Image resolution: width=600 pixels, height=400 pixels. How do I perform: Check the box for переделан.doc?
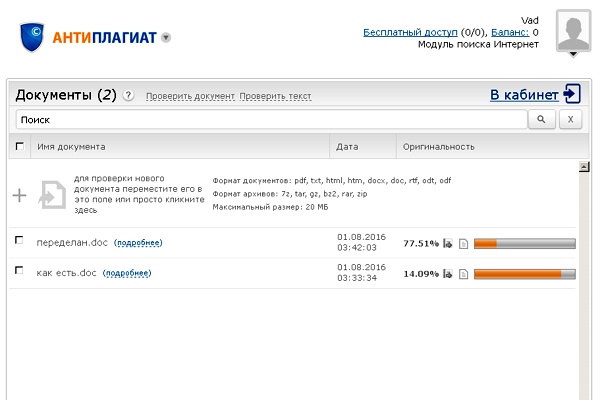click(x=19, y=241)
